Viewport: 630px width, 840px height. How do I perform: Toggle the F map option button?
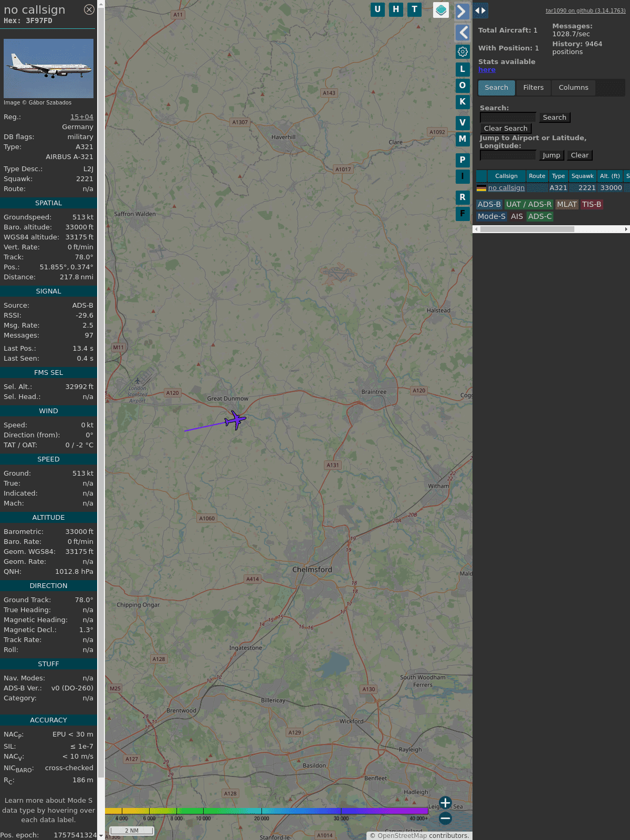pos(463,213)
